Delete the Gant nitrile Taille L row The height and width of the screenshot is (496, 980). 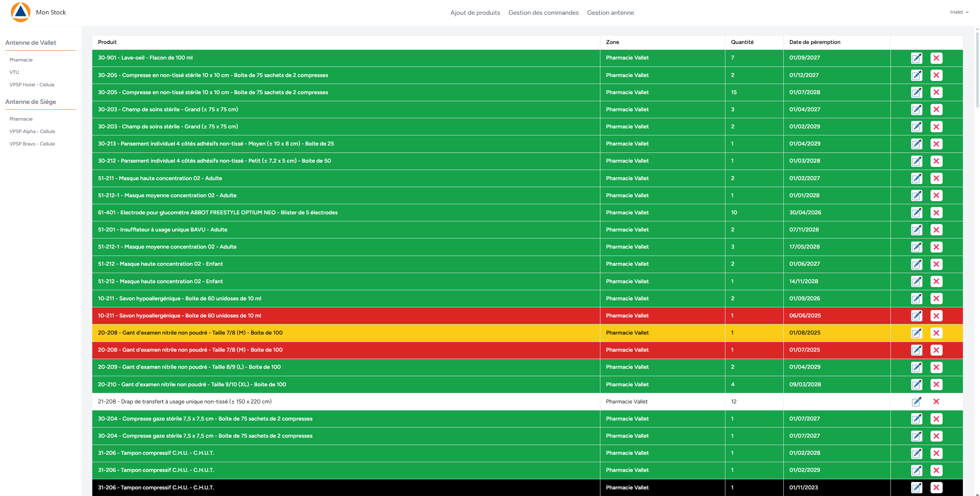pyautogui.click(x=936, y=367)
